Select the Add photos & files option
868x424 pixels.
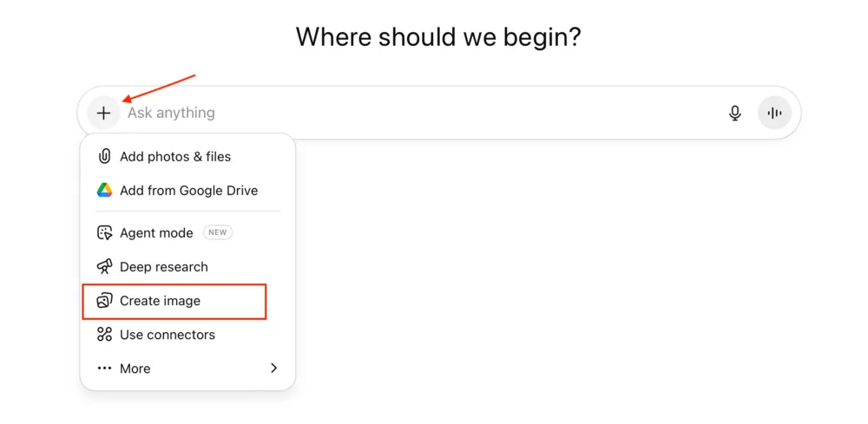pyautogui.click(x=175, y=157)
